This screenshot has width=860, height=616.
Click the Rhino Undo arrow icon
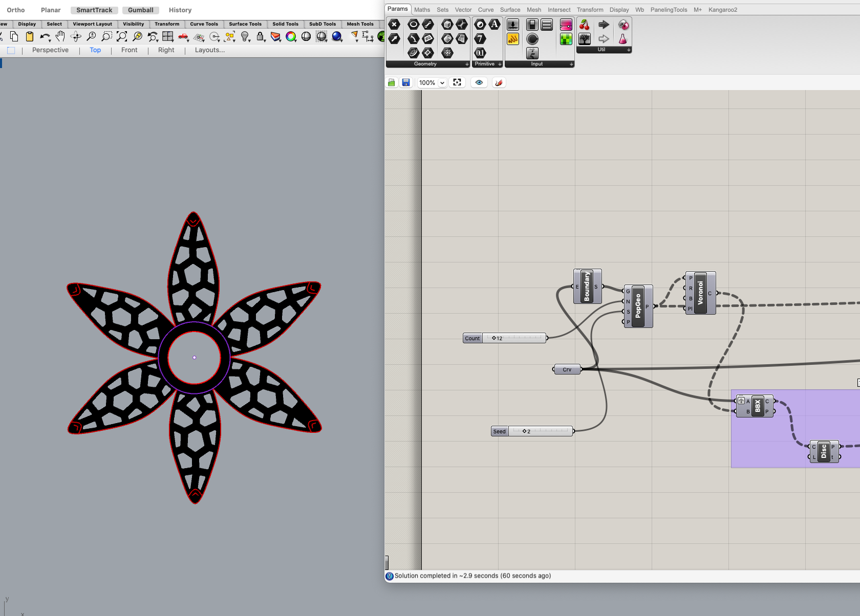pyautogui.click(x=45, y=36)
